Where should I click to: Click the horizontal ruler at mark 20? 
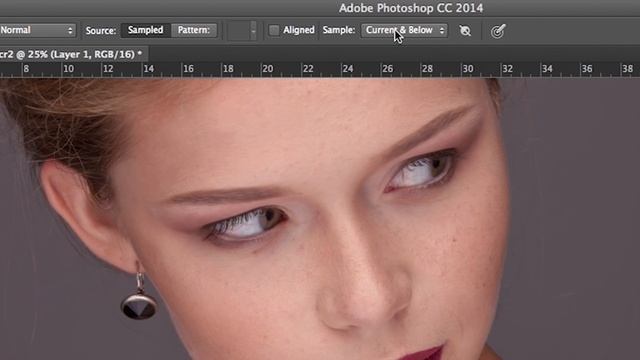pyautogui.click(x=267, y=69)
